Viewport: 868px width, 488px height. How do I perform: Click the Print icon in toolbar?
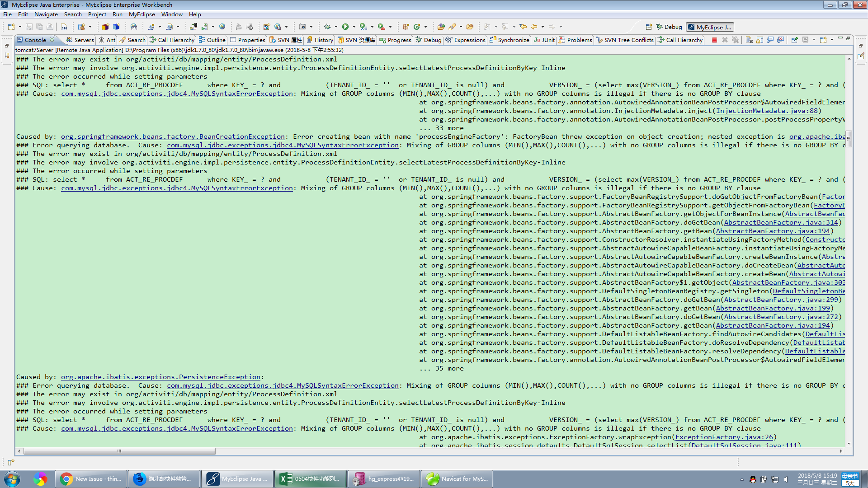(50, 27)
